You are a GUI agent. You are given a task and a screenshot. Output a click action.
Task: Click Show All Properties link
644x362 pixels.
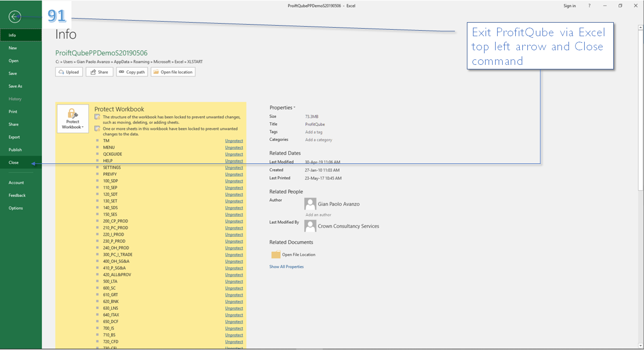(286, 267)
